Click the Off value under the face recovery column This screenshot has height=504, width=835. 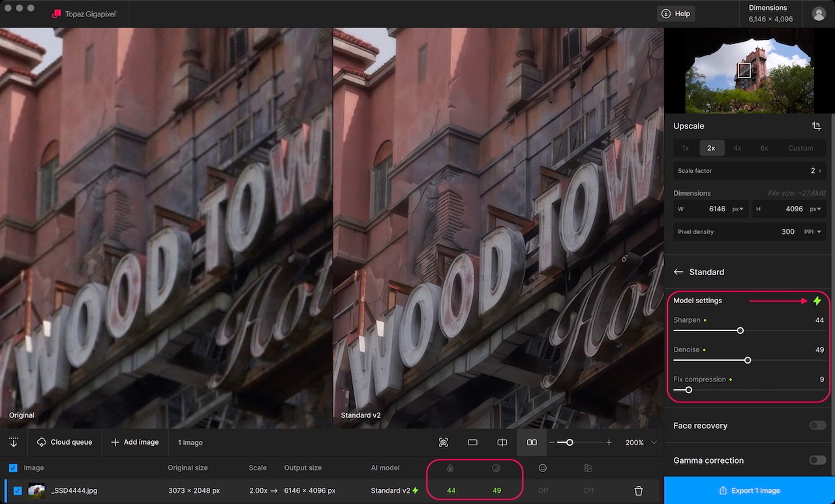(543, 490)
